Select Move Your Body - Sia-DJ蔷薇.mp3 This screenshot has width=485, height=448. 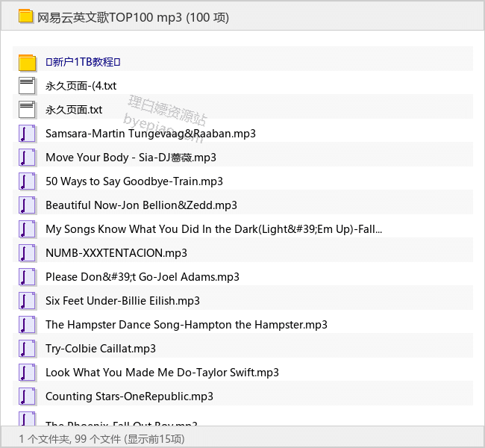[x=131, y=158]
